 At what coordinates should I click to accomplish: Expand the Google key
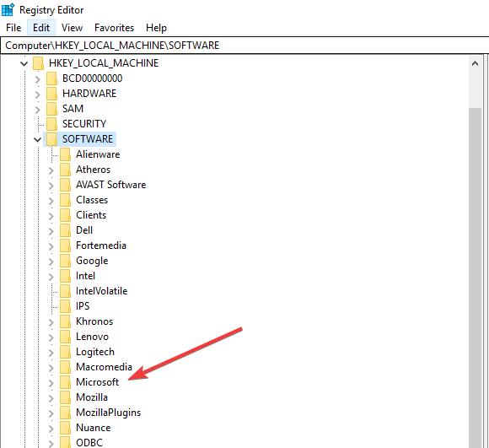(51, 262)
